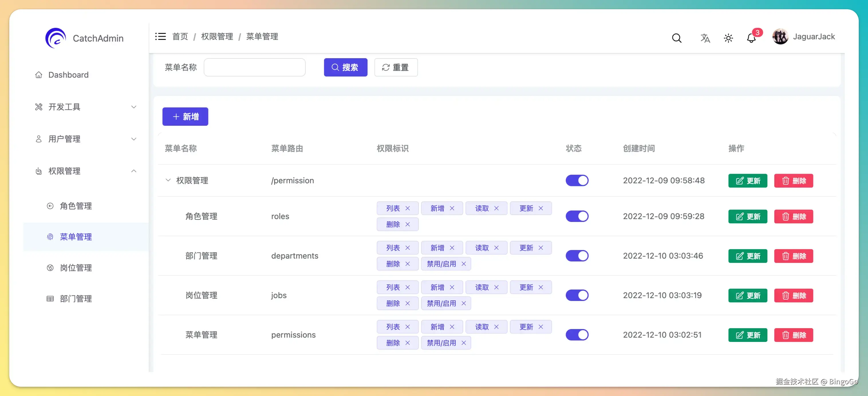
Task: Turn off the roles row status switch
Action: (577, 216)
